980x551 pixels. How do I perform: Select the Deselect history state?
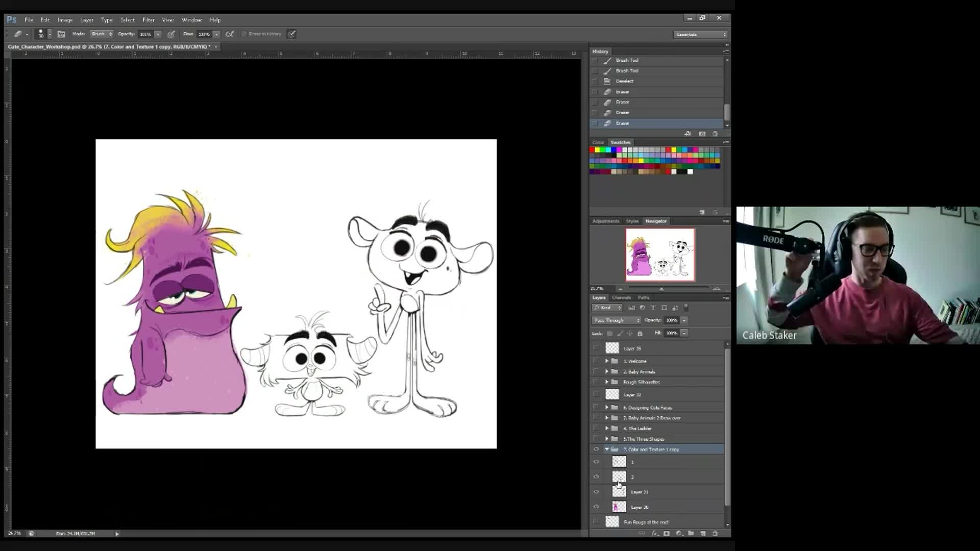pos(624,81)
